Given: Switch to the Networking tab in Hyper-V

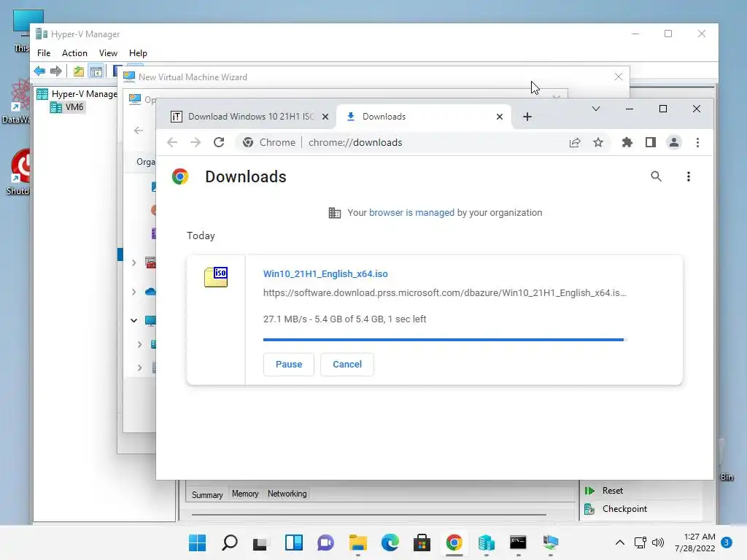Looking at the screenshot, I should [287, 494].
